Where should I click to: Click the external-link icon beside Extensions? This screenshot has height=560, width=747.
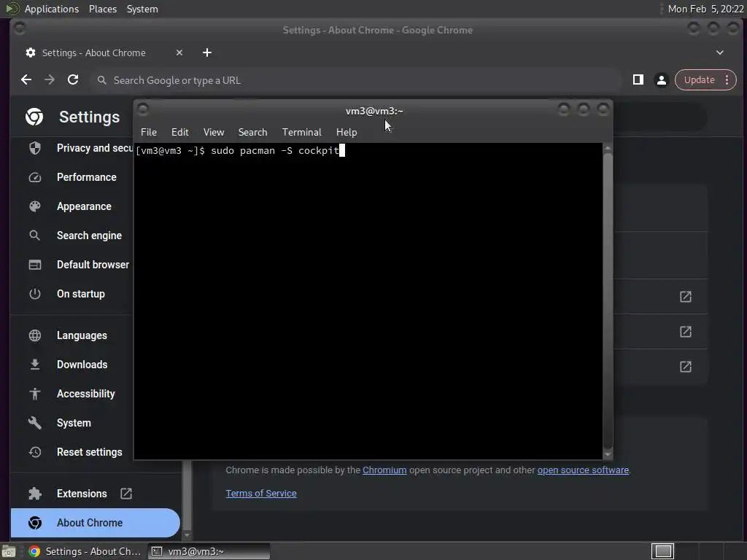(125, 494)
